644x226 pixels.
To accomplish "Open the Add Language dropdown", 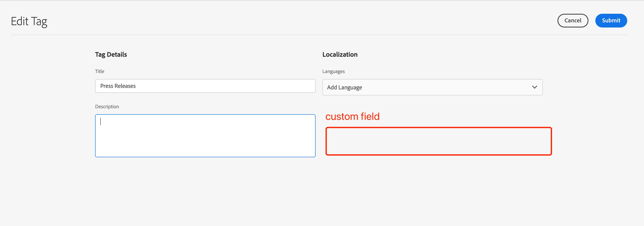I will click(x=432, y=87).
